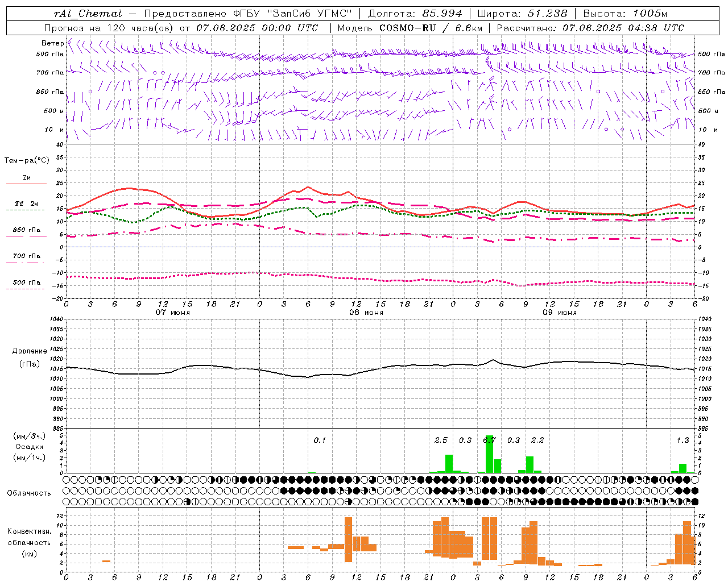Click the 2.5 precipitation amount value
728x582 pixels.
click(441, 440)
